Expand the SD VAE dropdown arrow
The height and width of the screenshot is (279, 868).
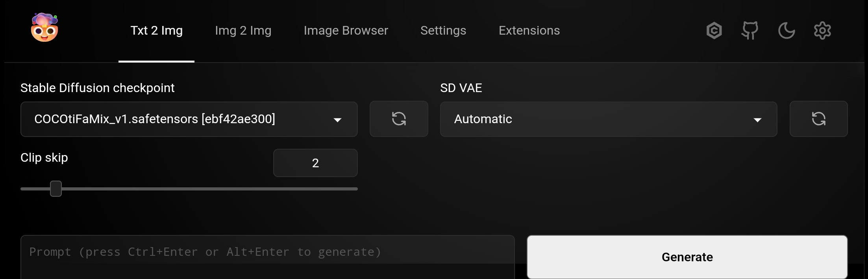tap(758, 119)
